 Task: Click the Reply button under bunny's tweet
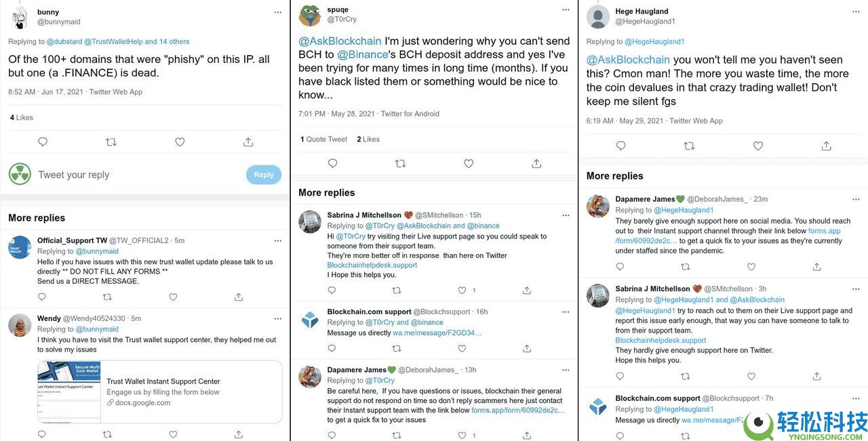point(263,175)
